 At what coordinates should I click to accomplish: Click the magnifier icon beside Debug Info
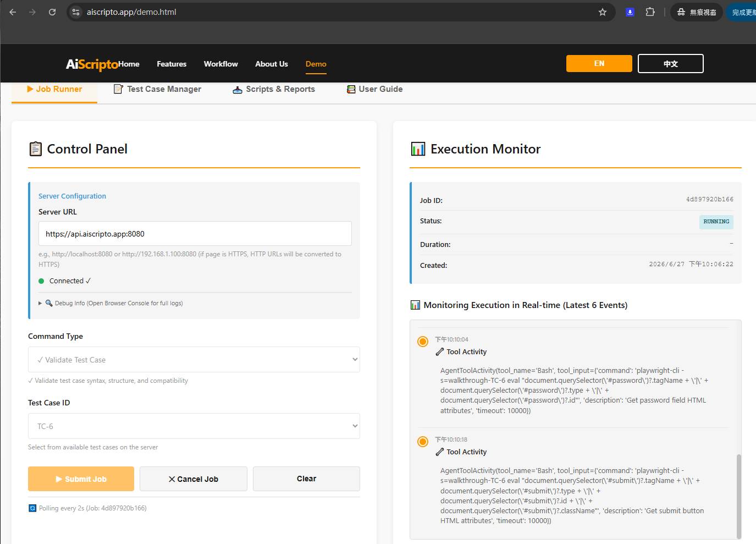pyautogui.click(x=49, y=303)
